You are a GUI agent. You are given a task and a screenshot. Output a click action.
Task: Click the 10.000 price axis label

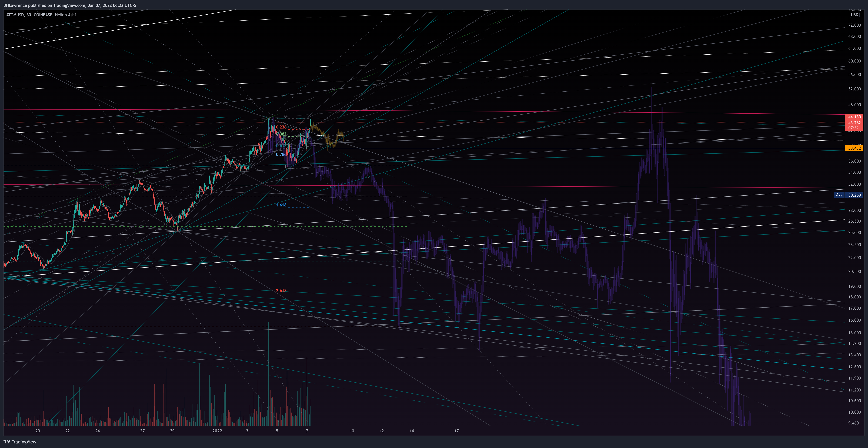pos(854,412)
